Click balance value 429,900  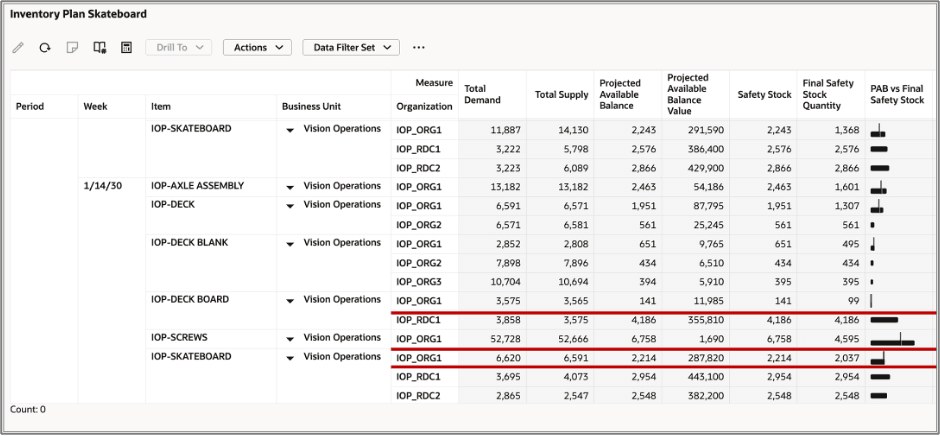[707, 168]
